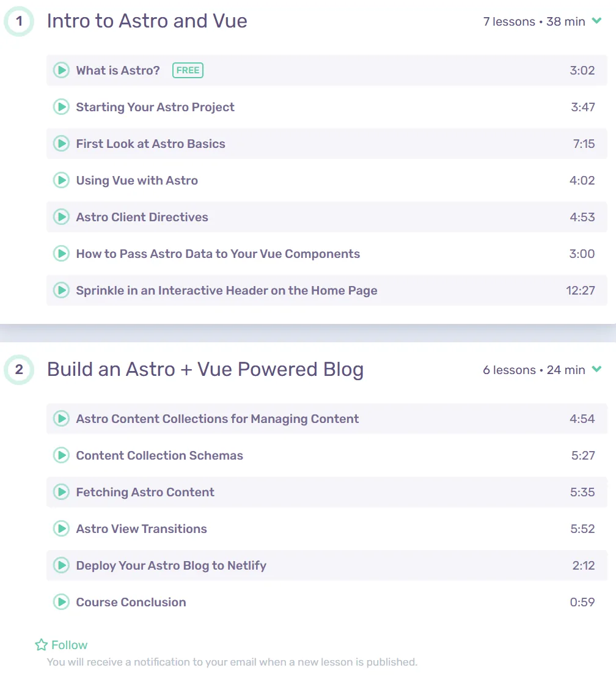Viewport: 616px width, 676px height.
Task: Click the Follow link
Action: point(70,645)
